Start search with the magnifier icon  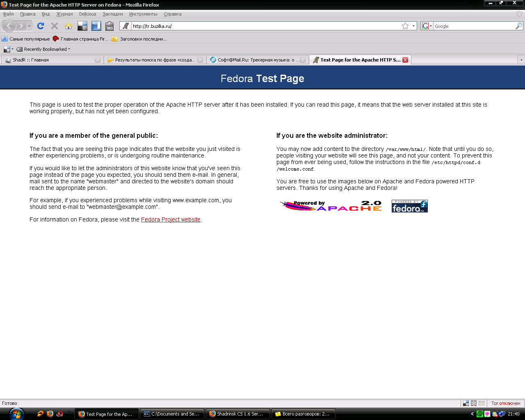pyautogui.click(x=519, y=26)
